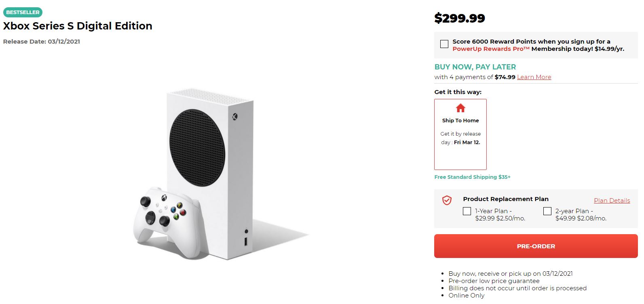
Task: Click the red home icon for shipping
Action: click(x=460, y=108)
